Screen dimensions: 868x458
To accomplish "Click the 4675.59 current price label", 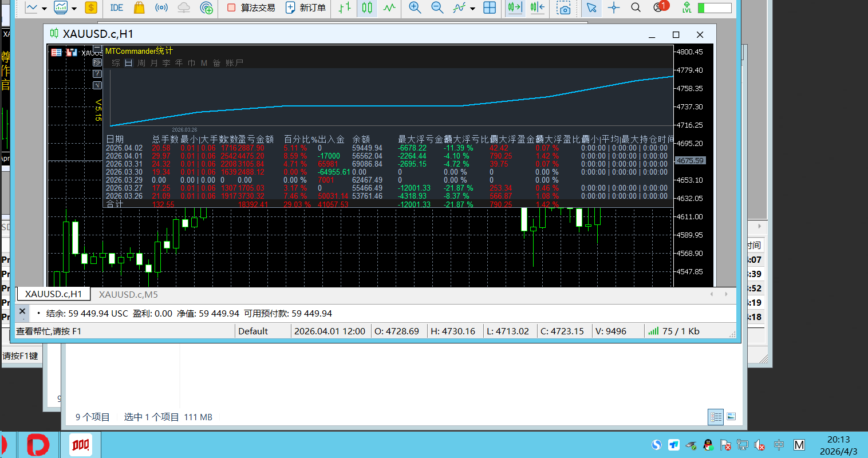I will tap(691, 161).
